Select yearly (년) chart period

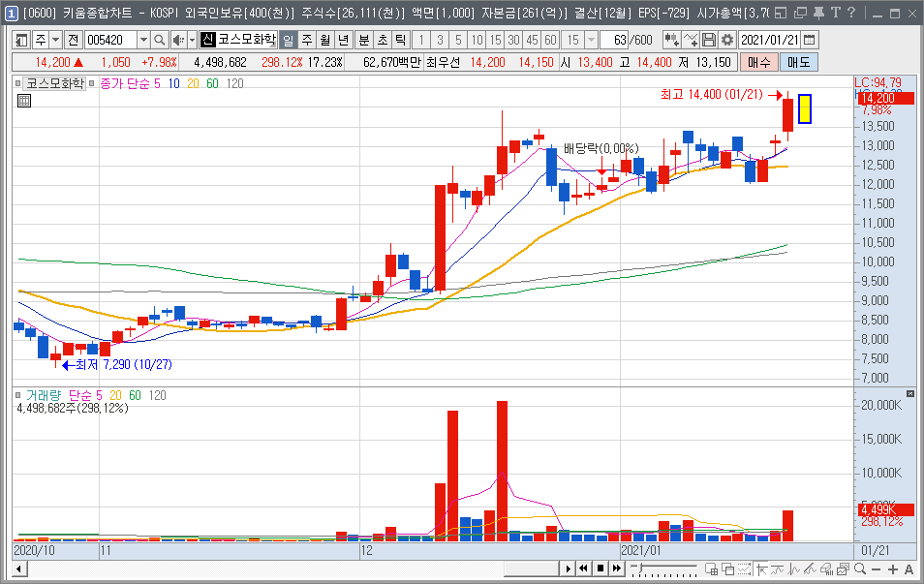click(x=344, y=40)
